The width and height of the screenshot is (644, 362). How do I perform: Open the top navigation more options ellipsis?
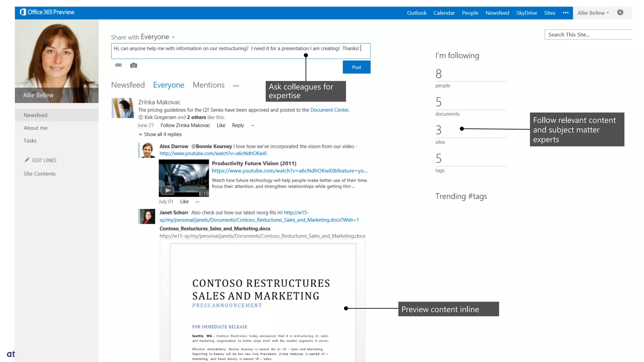coord(565,13)
